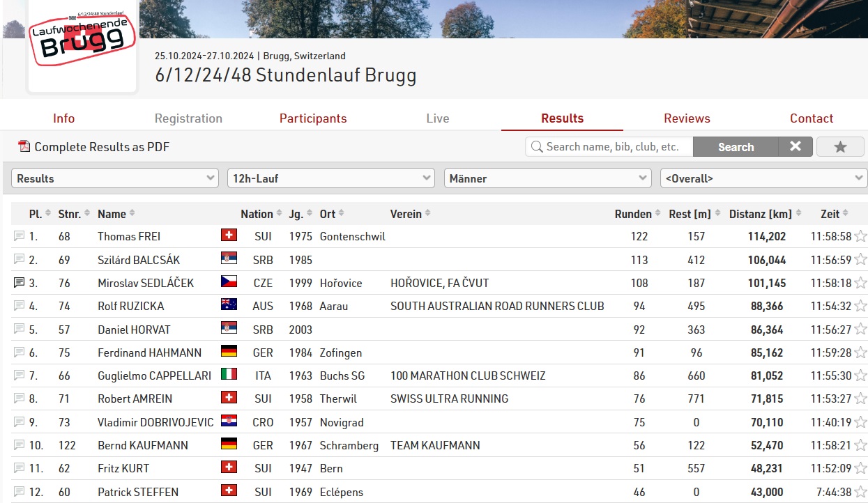The image size is (868, 503).
Task: Favorite Ferdinand HAHMANN with star toggle
Action: [860, 352]
